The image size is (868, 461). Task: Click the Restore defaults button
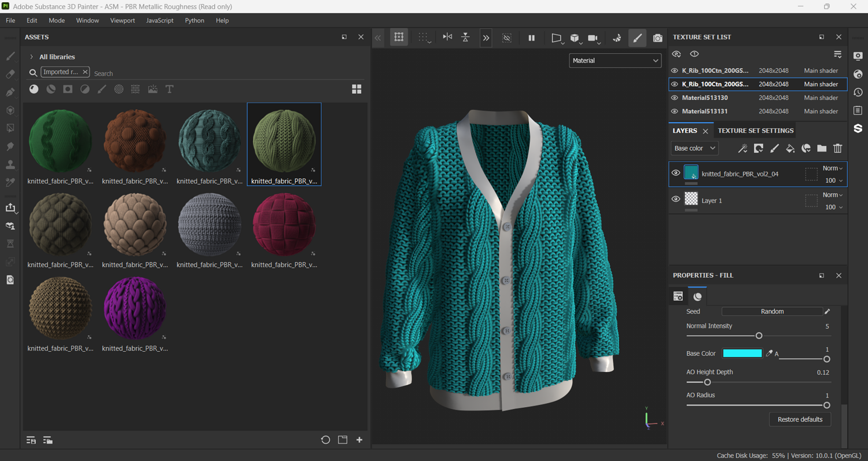(800, 419)
